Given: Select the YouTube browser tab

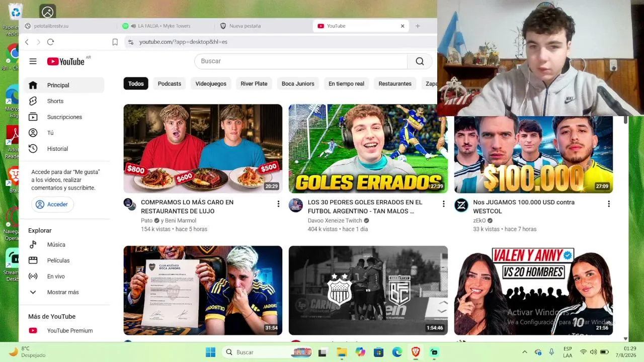Looking at the screenshot, I should pyautogui.click(x=360, y=26).
